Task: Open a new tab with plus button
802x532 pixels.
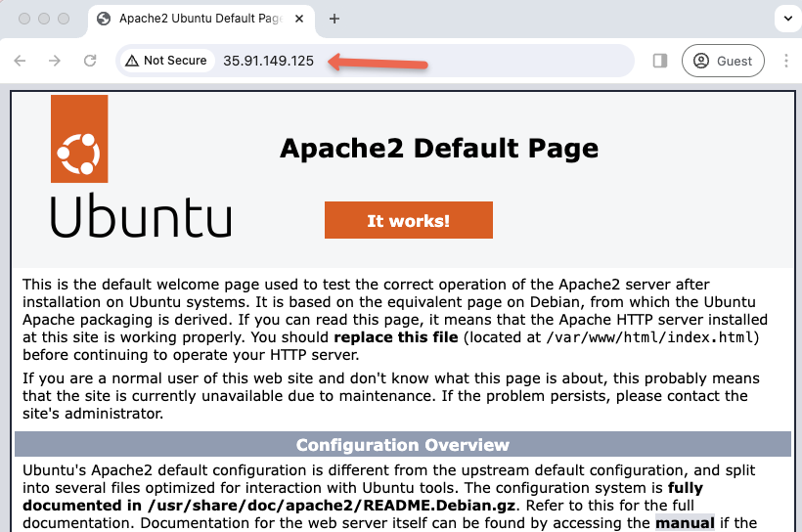Action: tap(334, 19)
